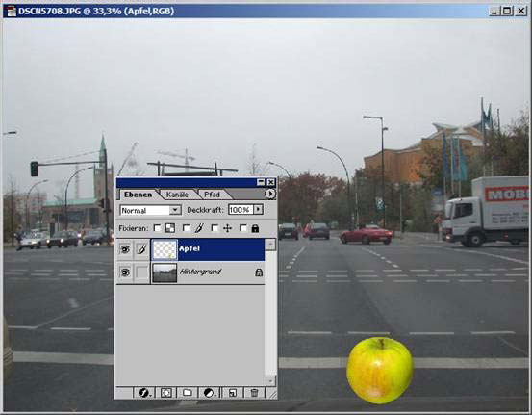Enable lock transparent pixels checkbox
Screen dimensions: 532x415
(157, 228)
